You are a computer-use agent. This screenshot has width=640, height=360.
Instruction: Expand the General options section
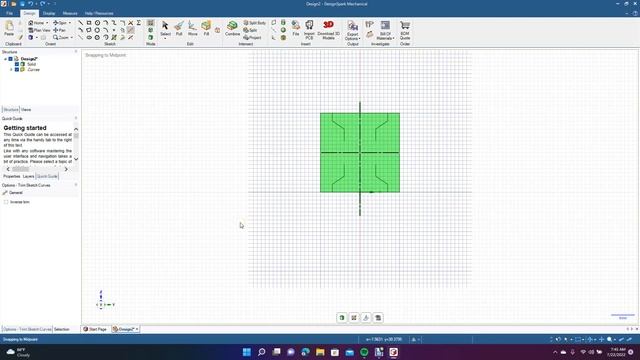point(16,193)
